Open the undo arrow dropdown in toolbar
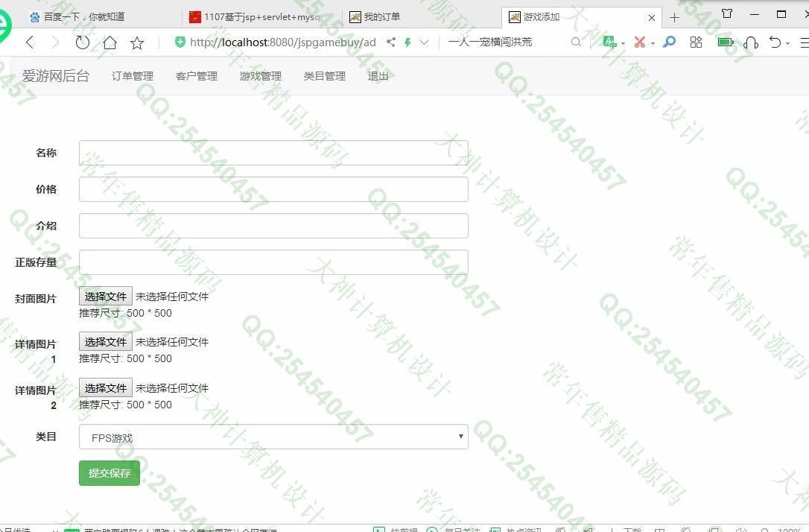 tap(778, 42)
